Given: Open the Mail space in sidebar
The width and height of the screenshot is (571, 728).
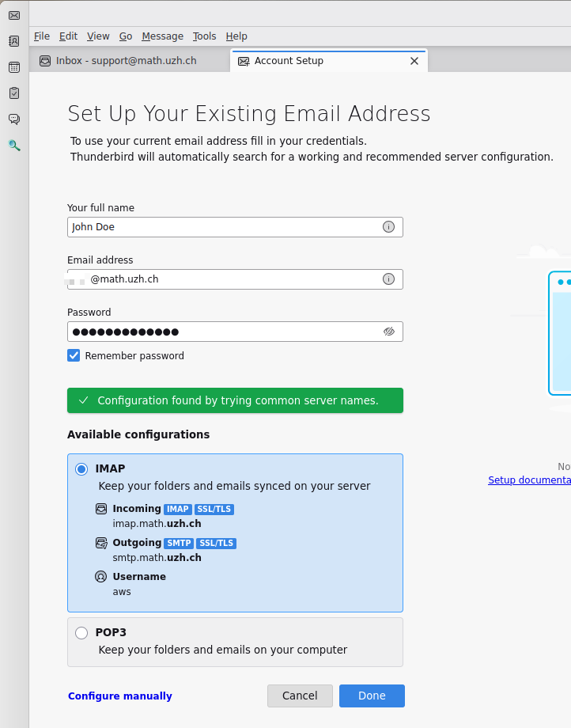Looking at the screenshot, I should [x=14, y=16].
